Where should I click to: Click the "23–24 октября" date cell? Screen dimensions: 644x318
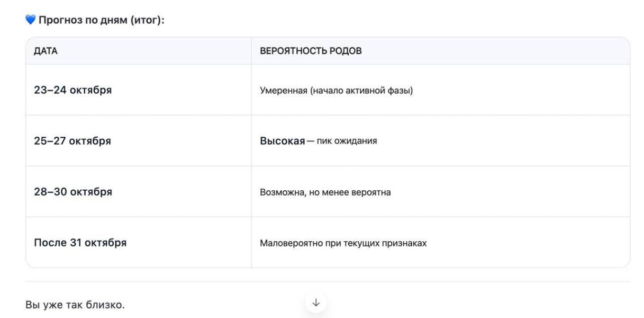click(x=72, y=90)
